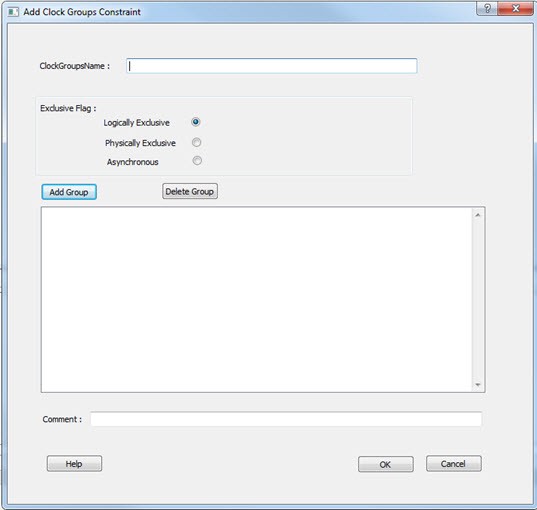Focus the ClockGroupsName text field
This screenshot has width=537, height=510.
pos(272,66)
